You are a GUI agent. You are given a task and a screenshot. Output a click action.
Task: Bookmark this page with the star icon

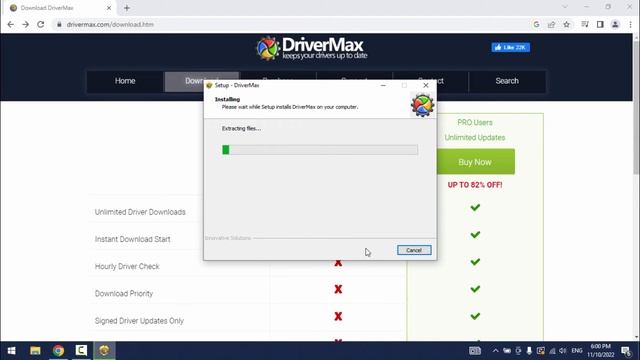(567, 24)
